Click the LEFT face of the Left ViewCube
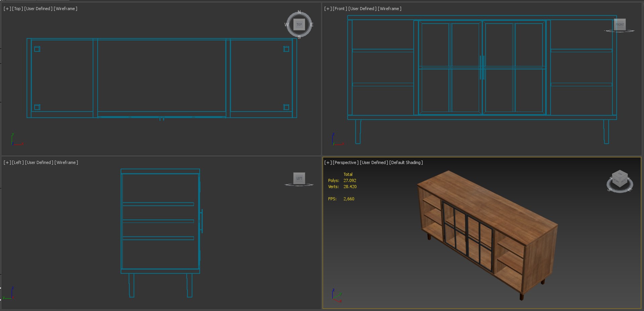 (x=299, y=178)
